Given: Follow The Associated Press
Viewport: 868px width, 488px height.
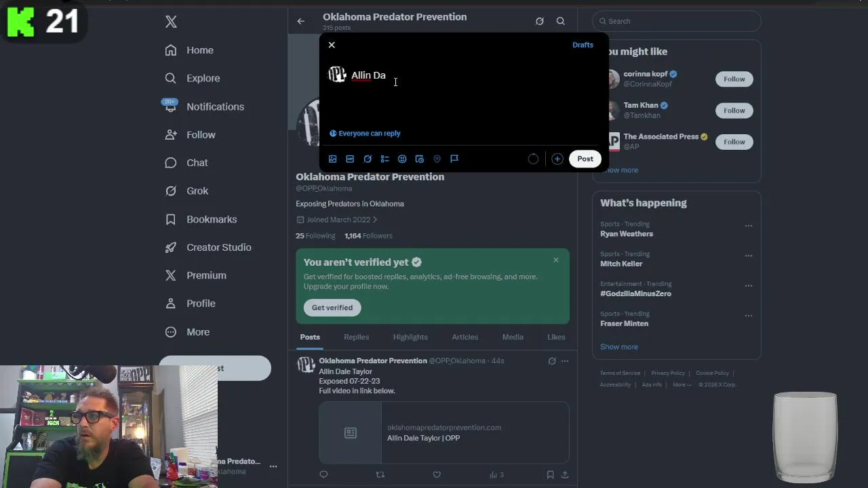Looking at the screenshot, I should click(x=734, y=142).
